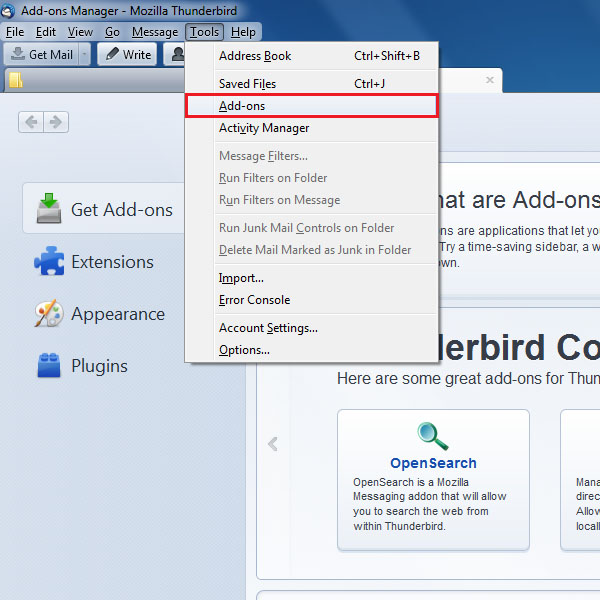
Task: Click the Get Mail toolbar button
Action: click(x=41, y=54)
